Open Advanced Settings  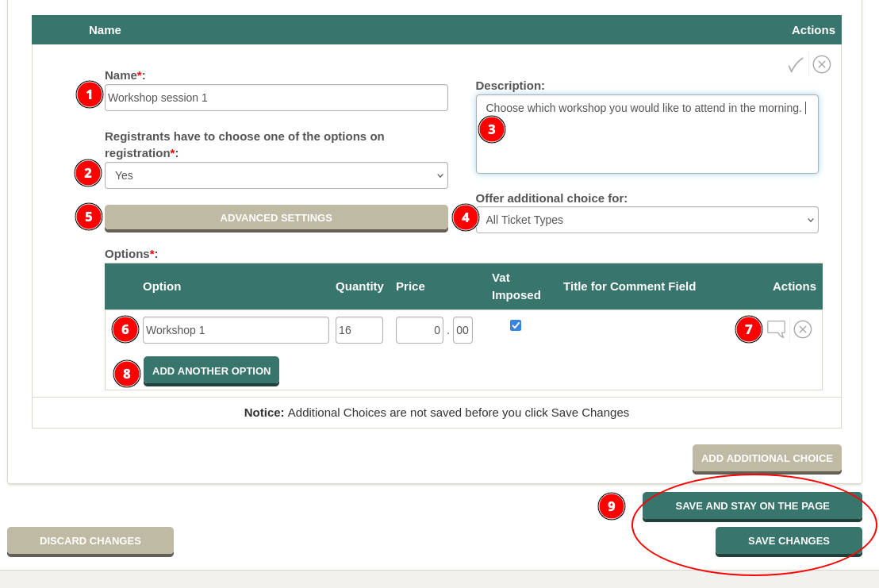[x=276, y=217]
